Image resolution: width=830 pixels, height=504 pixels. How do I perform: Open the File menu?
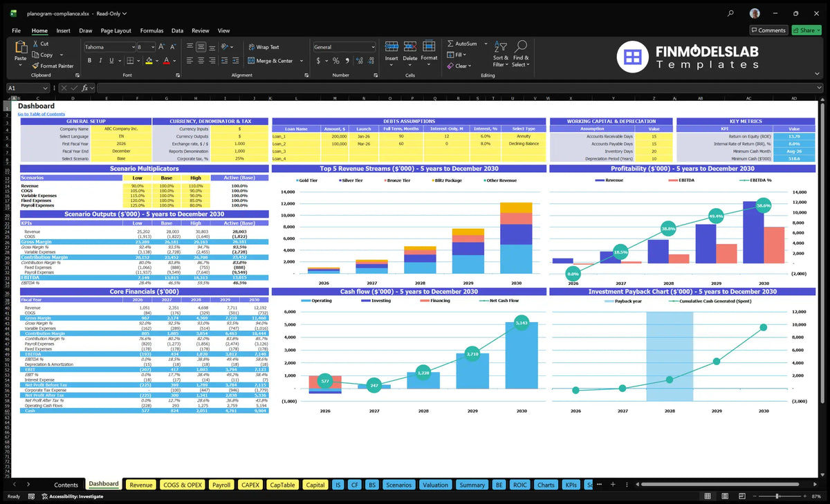point(16,30)
